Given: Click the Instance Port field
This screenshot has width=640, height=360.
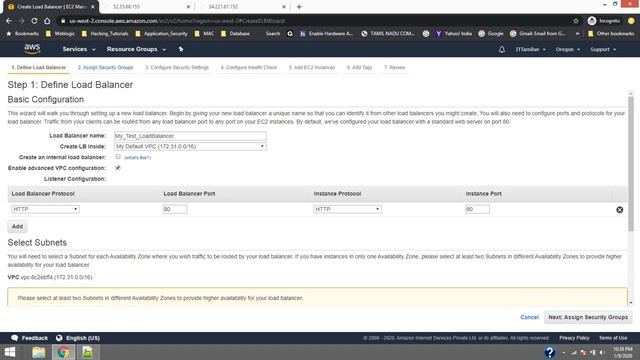Looking at the screenshot, I should [x=477, y=209].
